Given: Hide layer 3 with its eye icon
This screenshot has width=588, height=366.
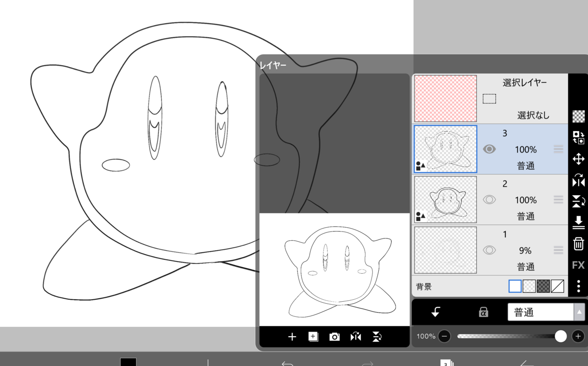Looking at the screenshot, I should click(x=490, y=149).
